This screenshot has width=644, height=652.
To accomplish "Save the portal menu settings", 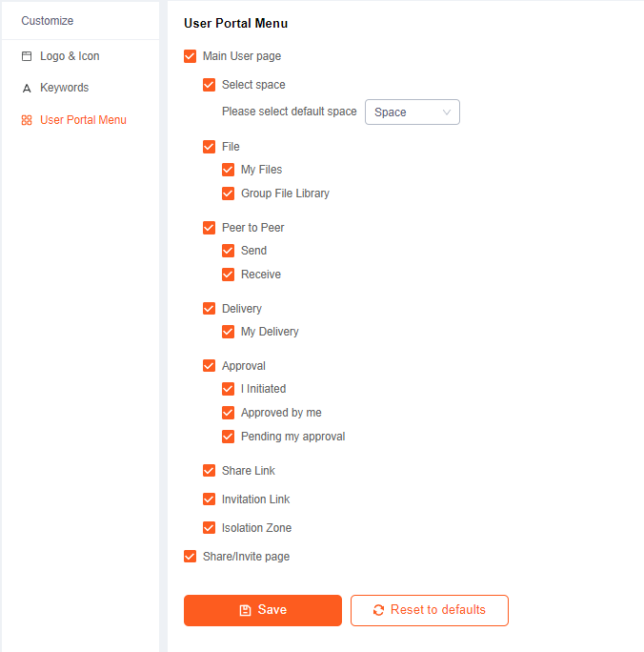I will pyautogui.click(x=263, y=610).
